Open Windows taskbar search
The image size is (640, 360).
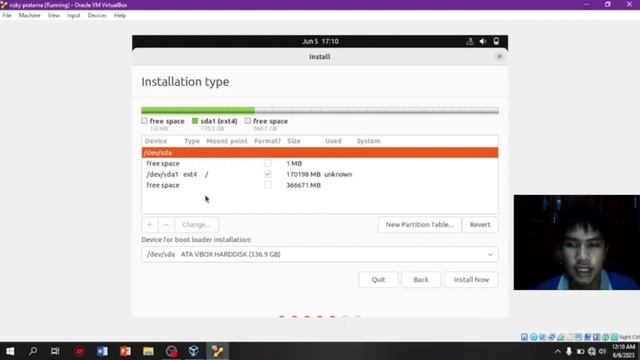click(x=33, y=351)
